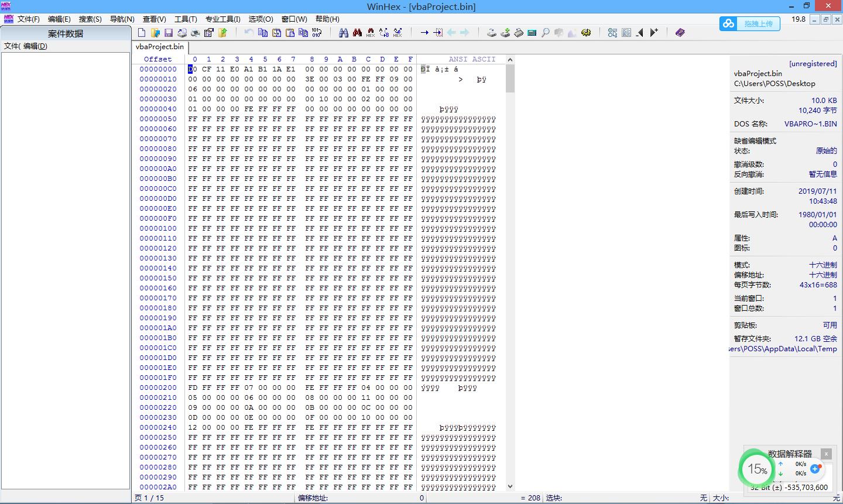The image size is (843, 504).
Task: Click the purple Help book icon
Action: click(x=680, y=33)
